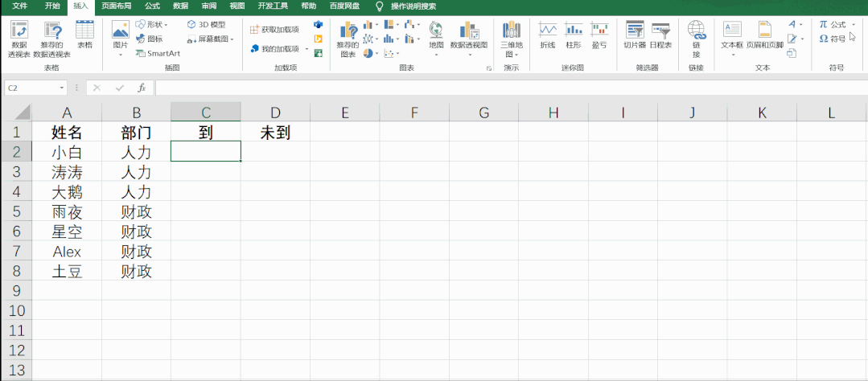Switch to Formulas (公式) ribbon tab
The height and width of the screenshot is (381, 868).
(153, 6)
